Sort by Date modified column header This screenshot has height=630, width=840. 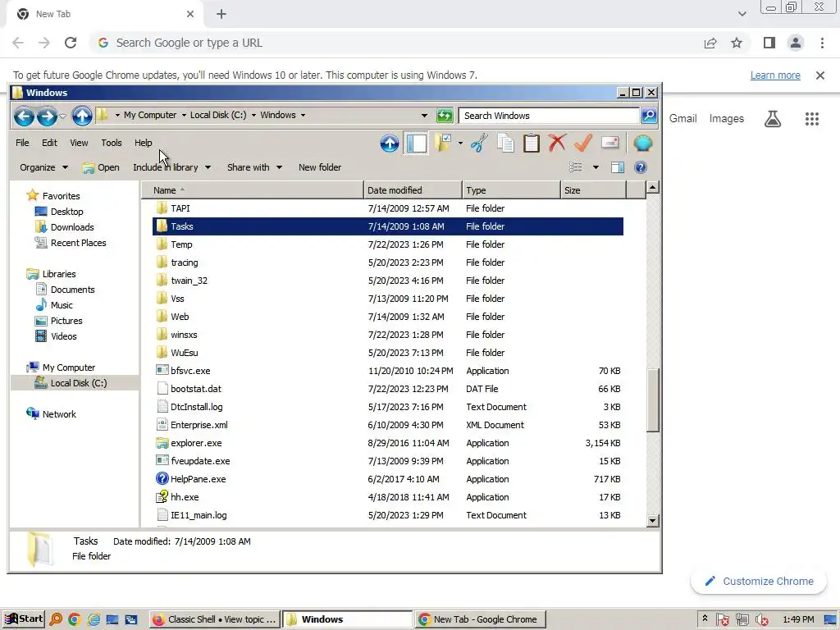pos(413,190)
